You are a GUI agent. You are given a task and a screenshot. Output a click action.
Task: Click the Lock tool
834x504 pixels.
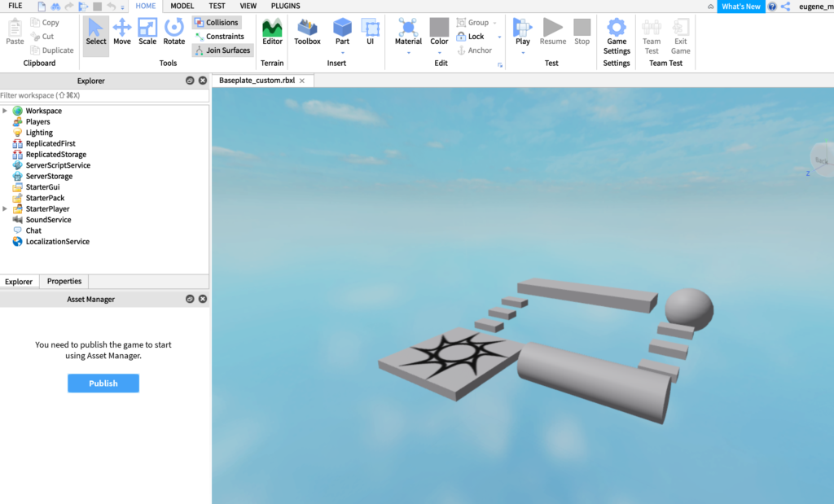point(471,36)
